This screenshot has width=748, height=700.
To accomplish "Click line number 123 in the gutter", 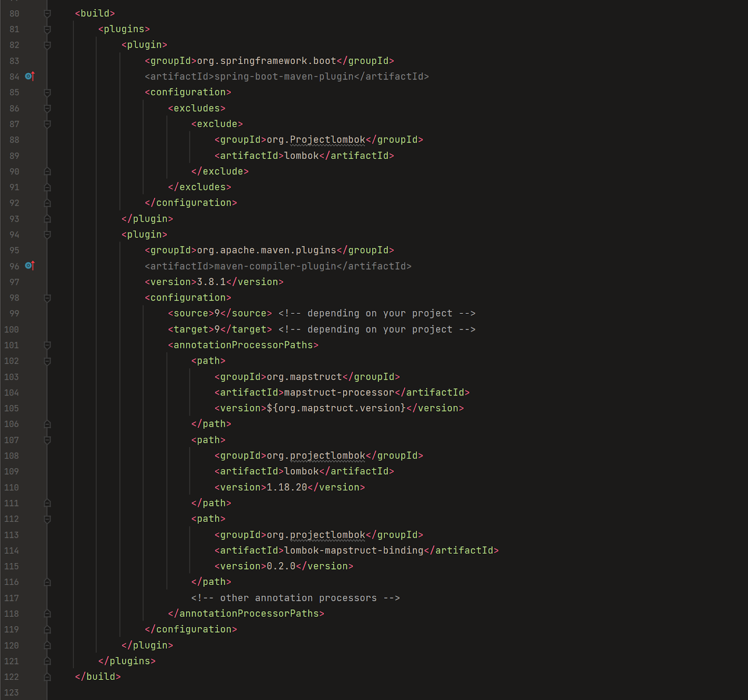I will pyautogui.click(x=12, y=693).
